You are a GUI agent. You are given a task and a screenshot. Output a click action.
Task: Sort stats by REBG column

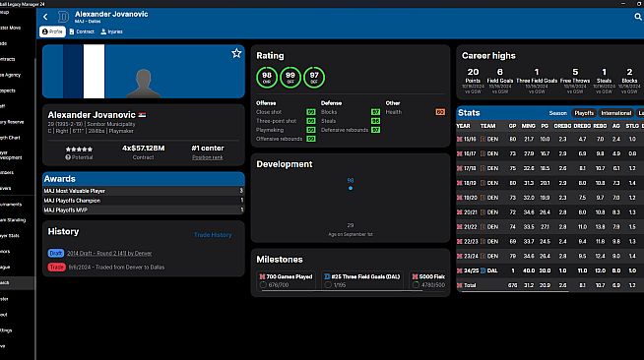coord(600,126)
